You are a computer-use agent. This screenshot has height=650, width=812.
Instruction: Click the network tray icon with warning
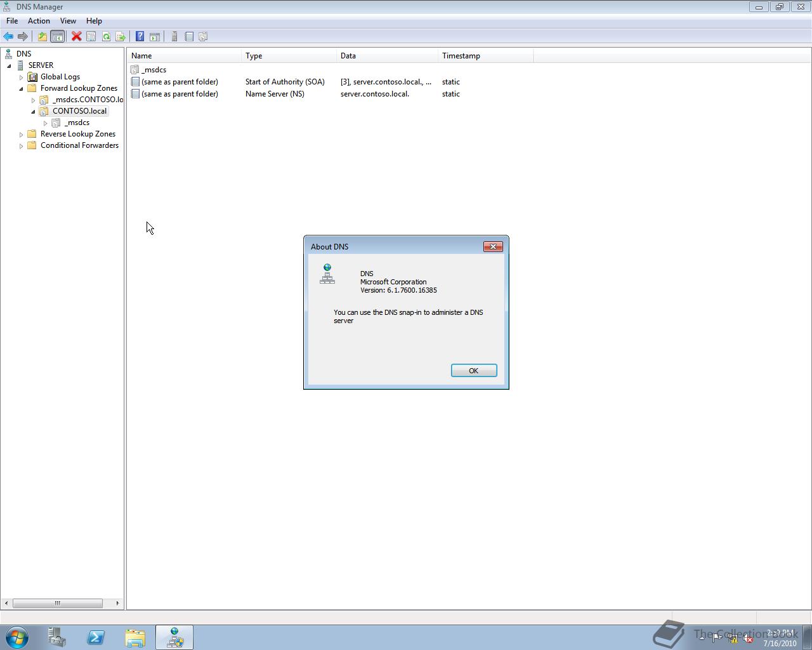point(732,639)
